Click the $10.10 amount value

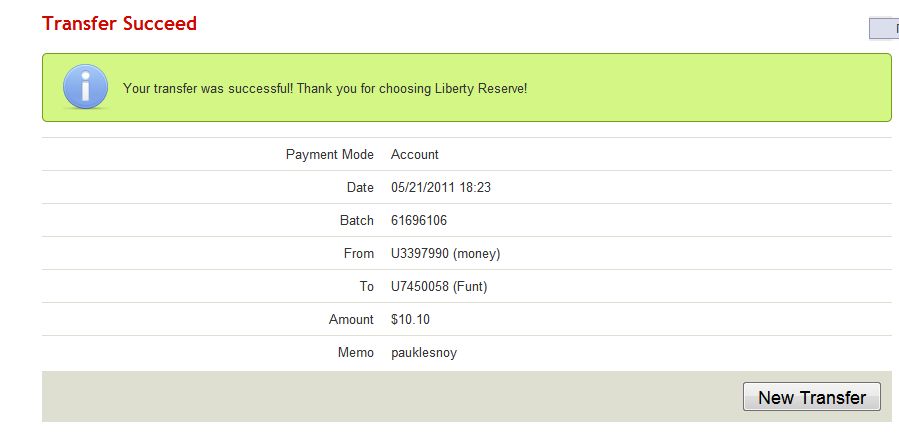coord(411,319)
